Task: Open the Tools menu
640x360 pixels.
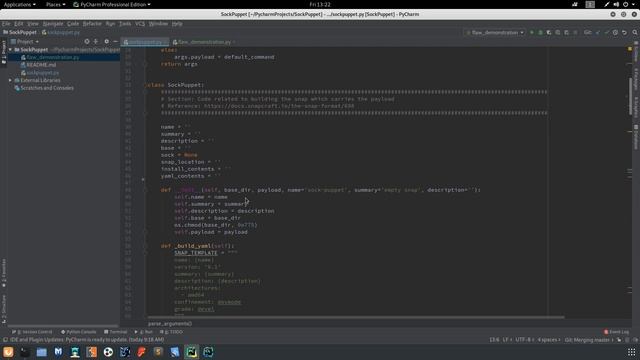Action: click(125, 24)
